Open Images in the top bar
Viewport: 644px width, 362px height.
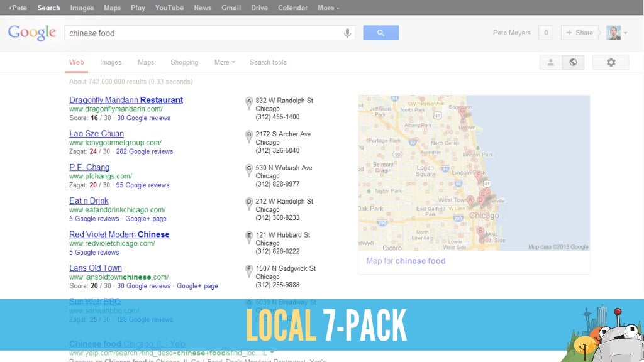[x=82, y=8]
